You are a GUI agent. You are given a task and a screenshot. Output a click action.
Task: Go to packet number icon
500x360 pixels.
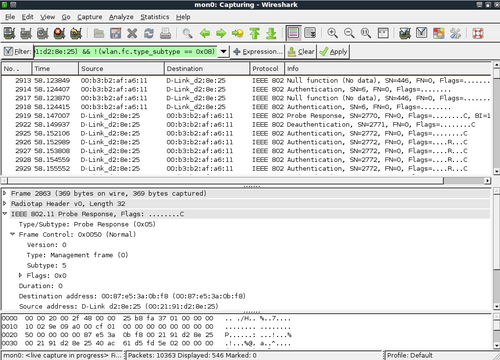[238, 33]
